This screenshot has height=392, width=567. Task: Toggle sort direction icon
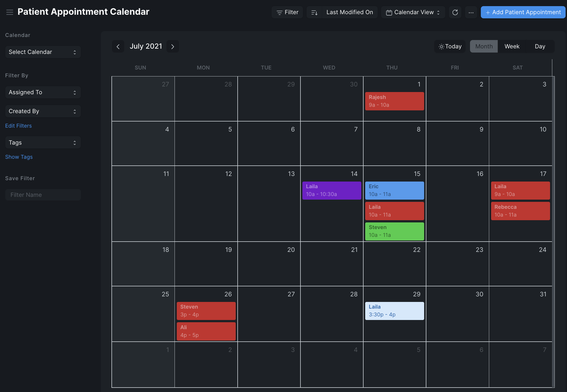tap(314, 12)
